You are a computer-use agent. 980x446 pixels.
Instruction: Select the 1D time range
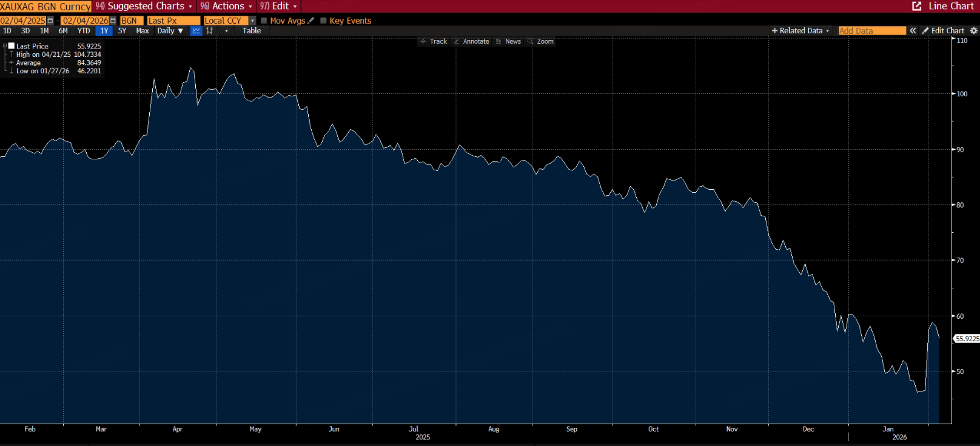click(7, 31)
